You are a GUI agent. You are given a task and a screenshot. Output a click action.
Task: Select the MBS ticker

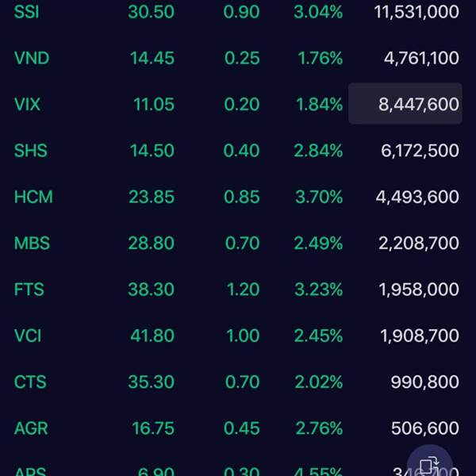tap(32, 243)
